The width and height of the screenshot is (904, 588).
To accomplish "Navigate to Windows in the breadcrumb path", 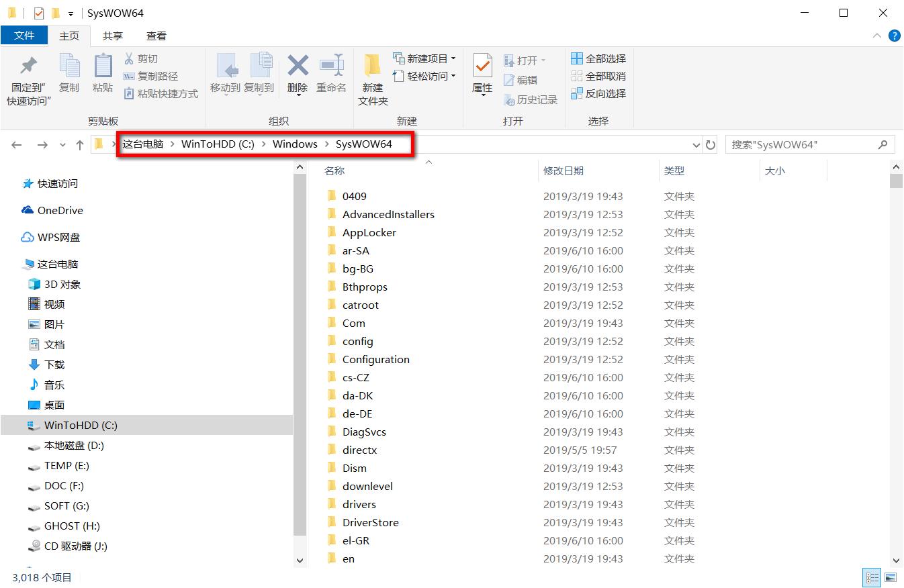I will coord(295,144).
